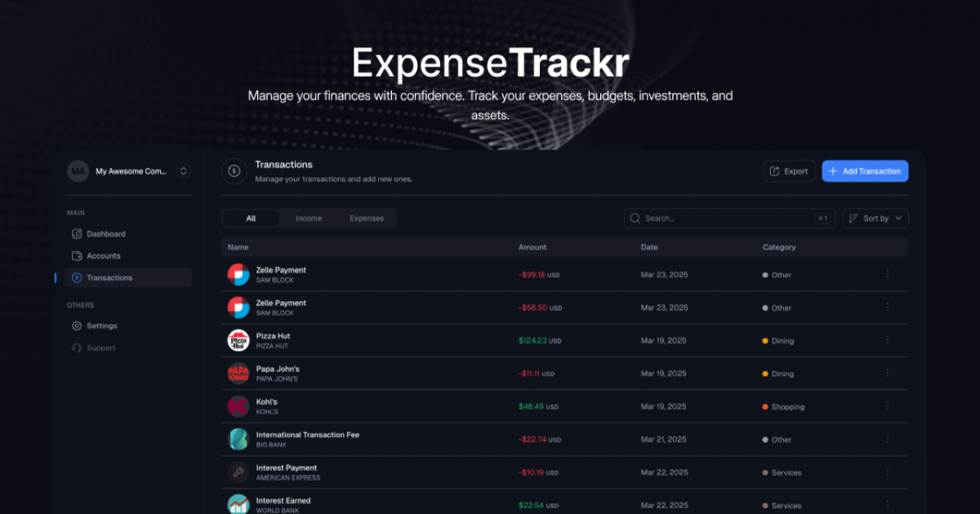Screen dimensions: 980x514
Task: Click the American Express interest payment icon
Action: point(238,472)
